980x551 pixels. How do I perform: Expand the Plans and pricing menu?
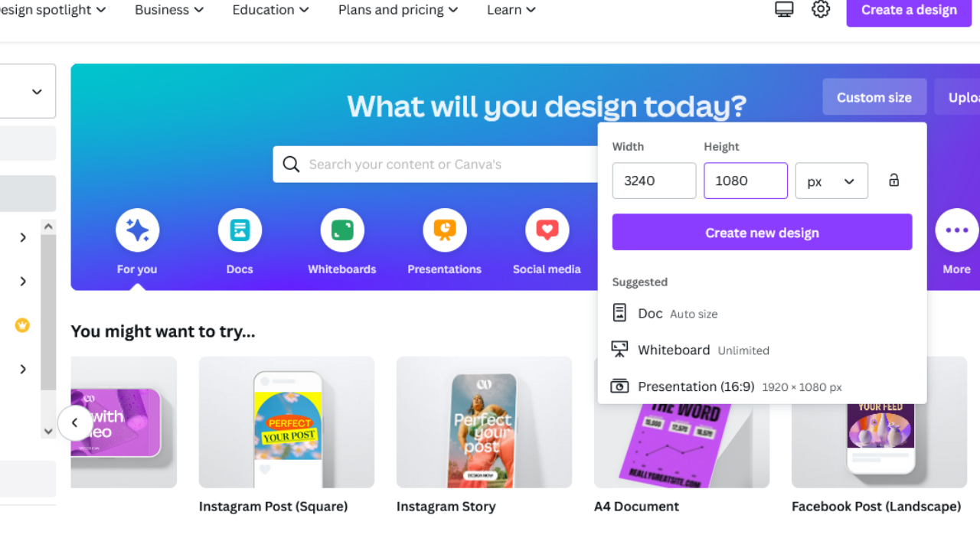(x=398, y=10)
